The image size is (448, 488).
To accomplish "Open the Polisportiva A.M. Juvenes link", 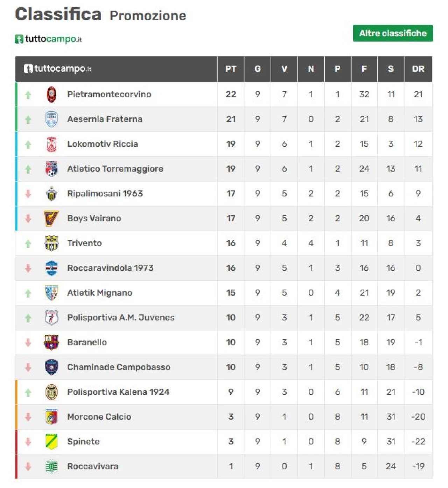I will (x=120, y=317).
